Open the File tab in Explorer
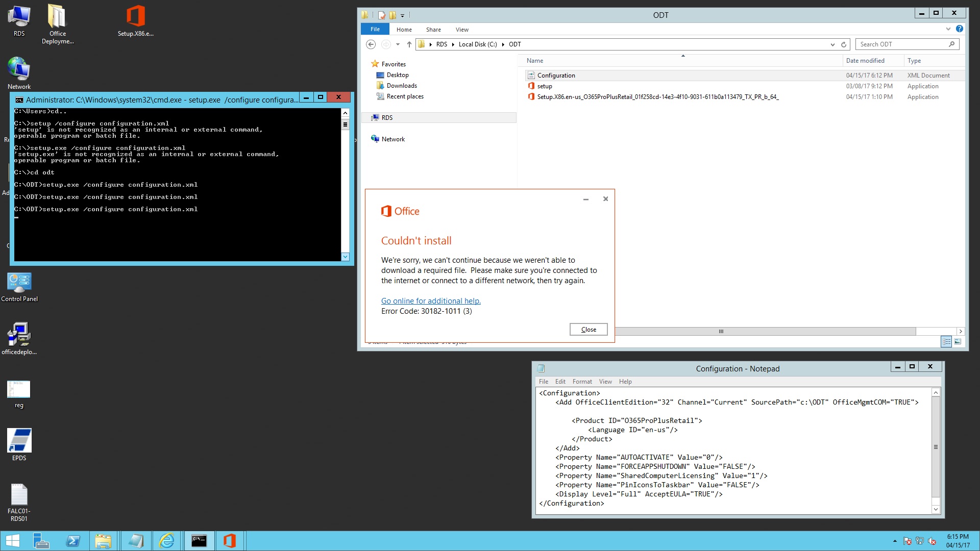This screenshot has width=980, height=551. 375,29
